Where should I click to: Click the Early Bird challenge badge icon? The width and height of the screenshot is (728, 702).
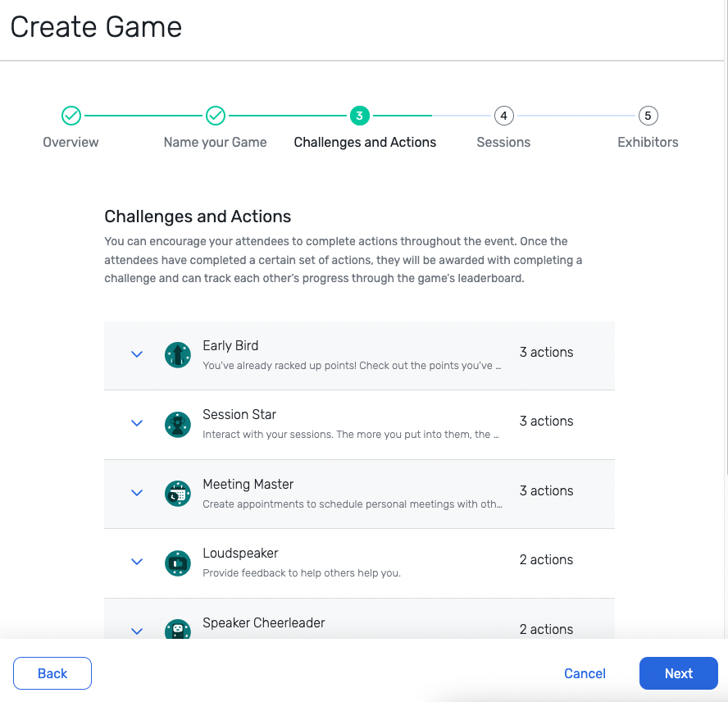(178, 355)
